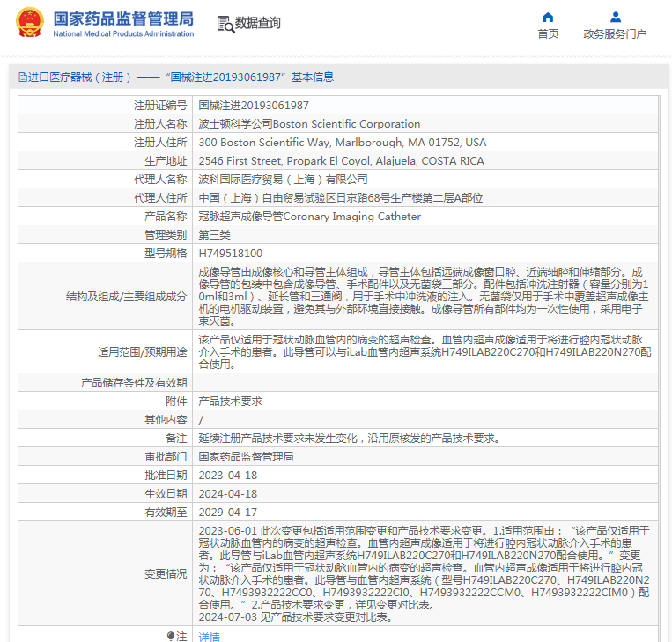This screenshot has width=672, height=642.
Task: Select approval date 2023-04-18
Action: 228,476
